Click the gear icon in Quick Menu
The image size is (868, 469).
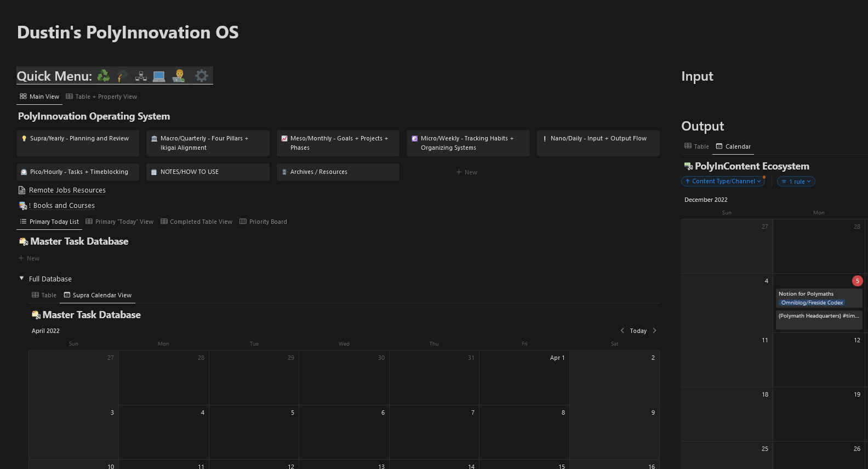pos(202,76)
